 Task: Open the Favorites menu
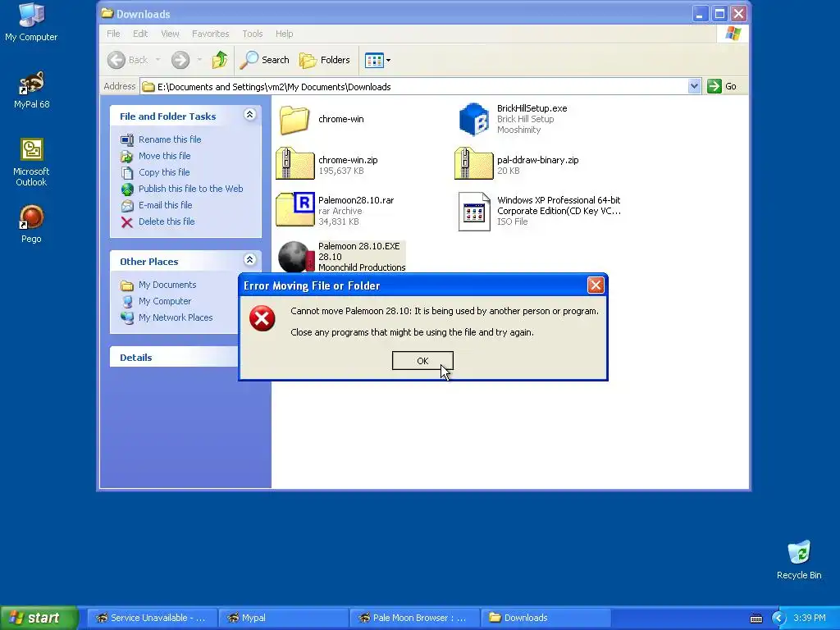coord(211,34)
